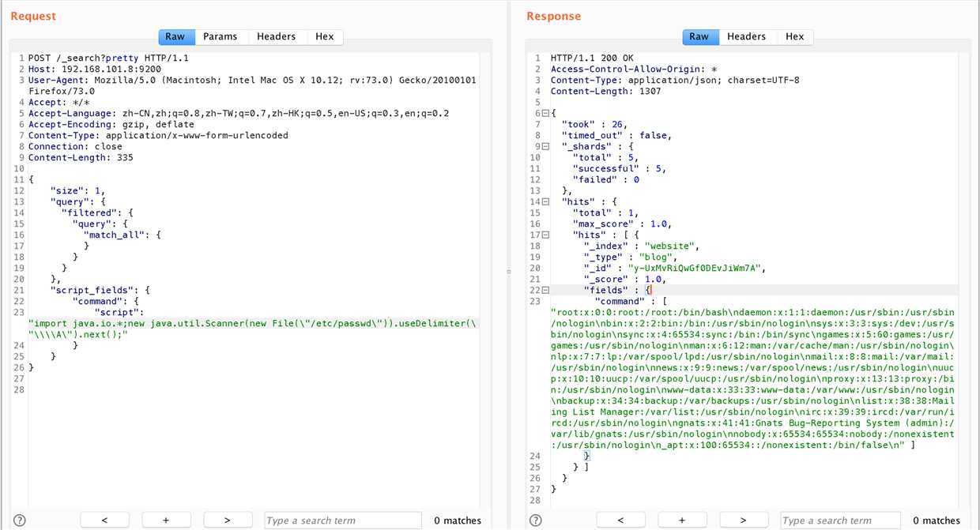Click the "total" : 5 line under _shards
The width and height of the screenshot is (980, 530).
605,158
